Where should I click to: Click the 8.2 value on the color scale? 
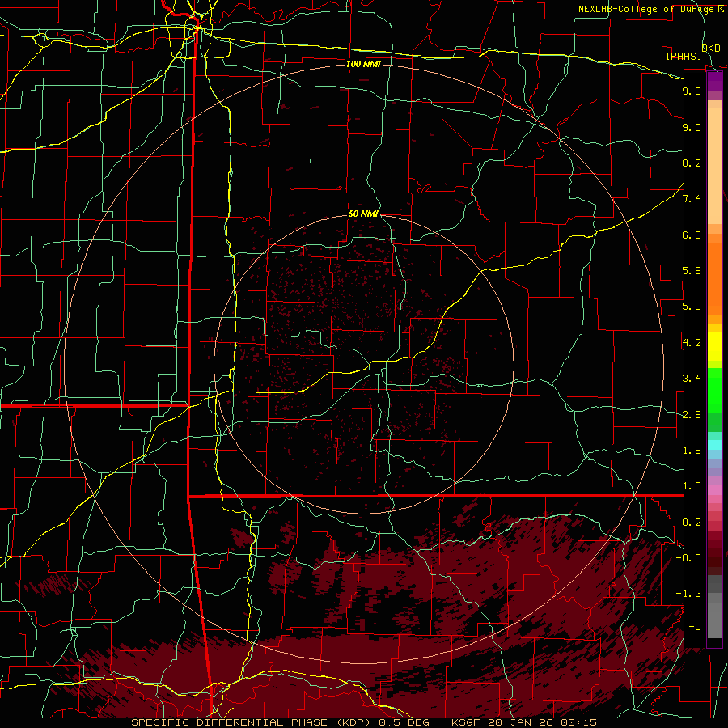[x=692, y=163]
